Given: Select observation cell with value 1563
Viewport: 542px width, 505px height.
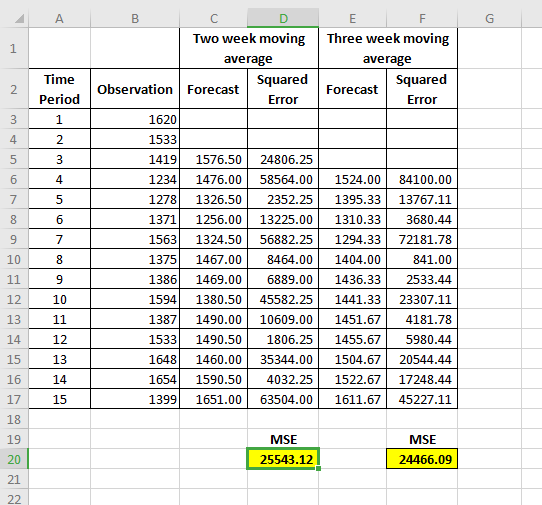Looking at the screenshot, I should click(x=135, y=239).
